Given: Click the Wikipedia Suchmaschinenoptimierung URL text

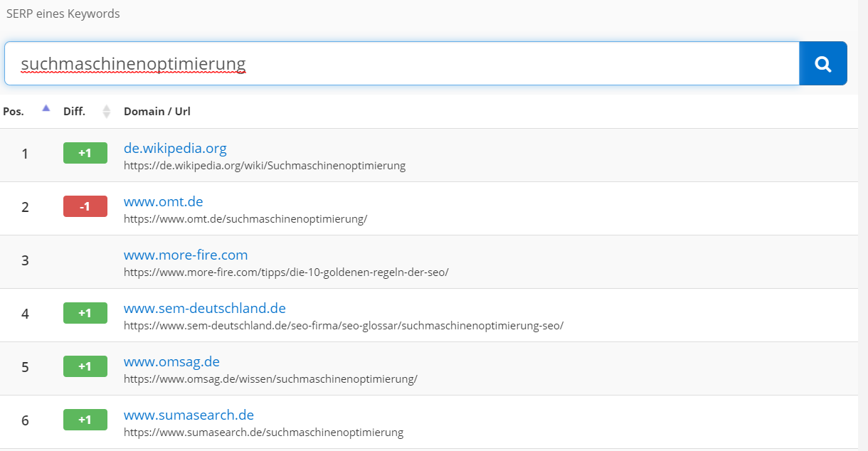Looking at the screenshot, I should point(265,165).
